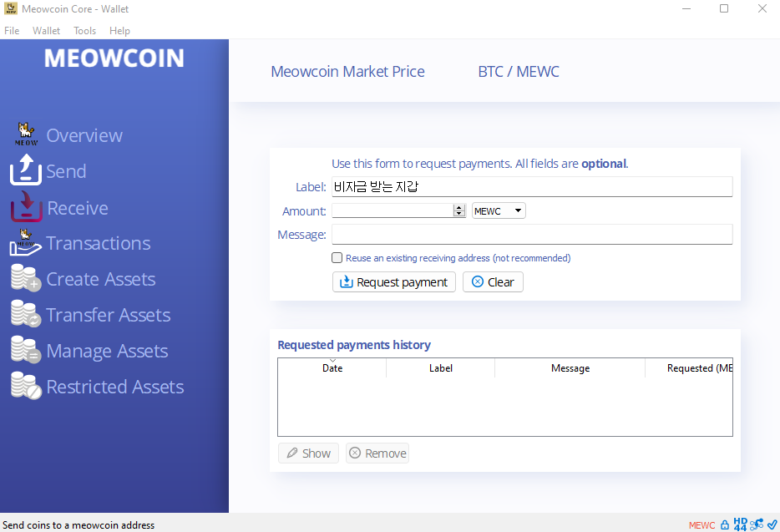780x532 pixels.
Task: Go to the Send page label
Action: [66, 171]
